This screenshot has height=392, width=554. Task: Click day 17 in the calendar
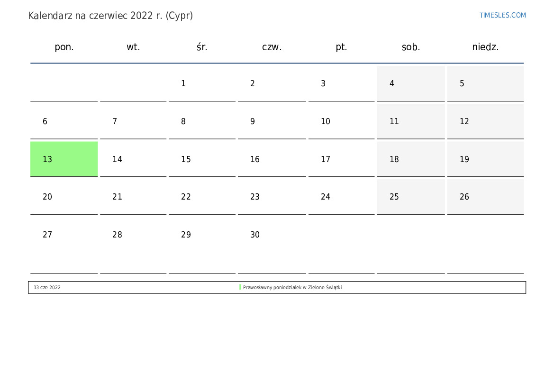(x=341, y=159)
